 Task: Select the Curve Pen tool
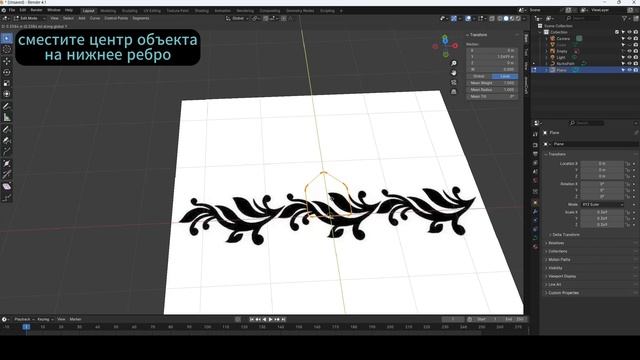(x=7, y=140)
